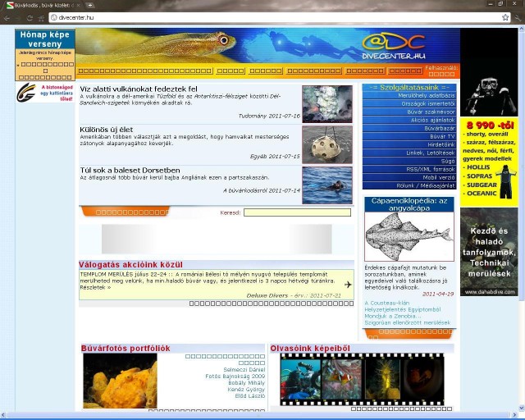The image size is (525, 420).
Task: Open the yellow frogfish portfolio photo
Action: [x=120, y=381]
